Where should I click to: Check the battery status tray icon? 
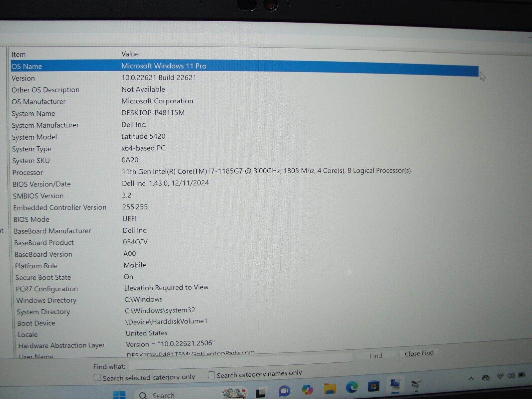point(522,375)
